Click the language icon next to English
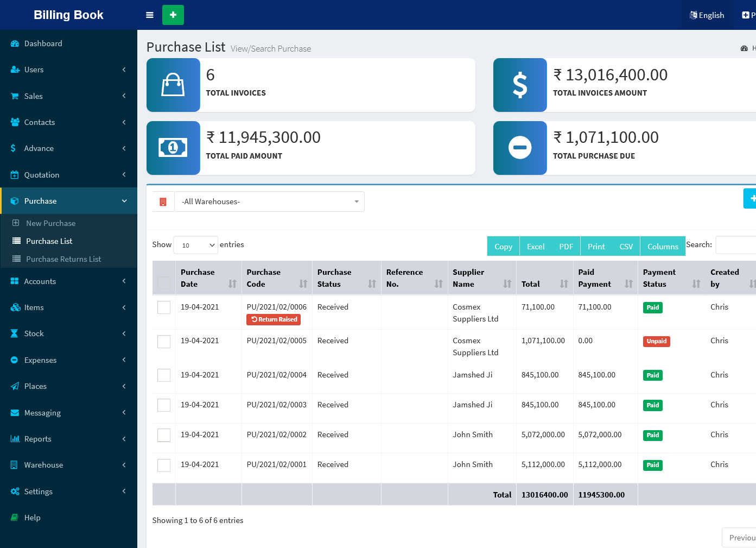Viewport: 756px width, 548px height. (693, 15)
